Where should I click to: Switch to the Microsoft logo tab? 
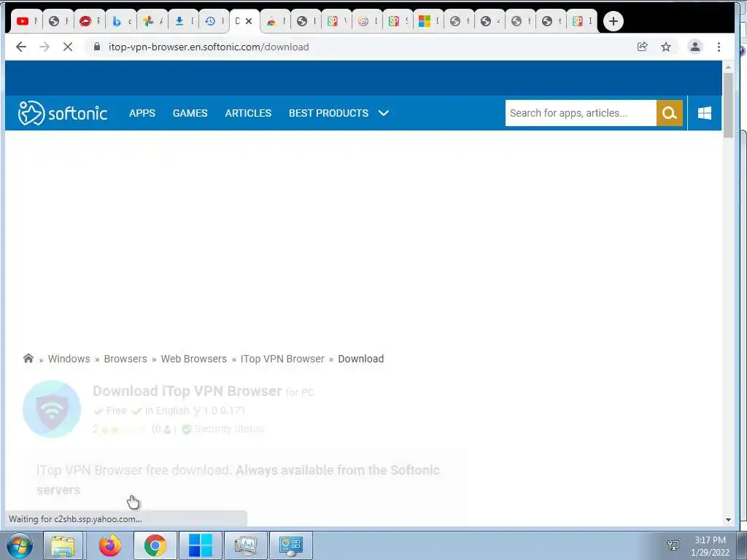(428, 21)
